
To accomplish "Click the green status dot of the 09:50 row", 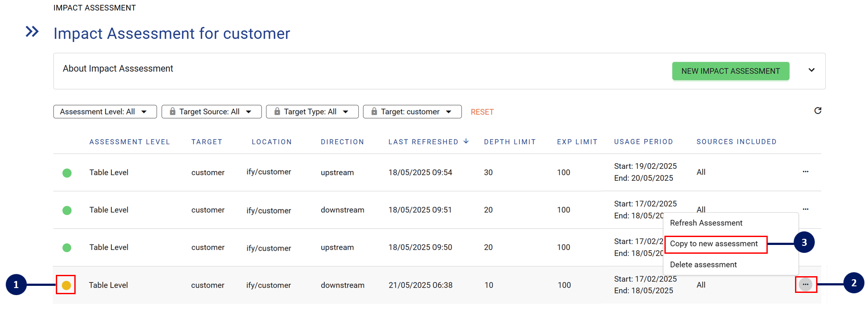I will (67, 248).
